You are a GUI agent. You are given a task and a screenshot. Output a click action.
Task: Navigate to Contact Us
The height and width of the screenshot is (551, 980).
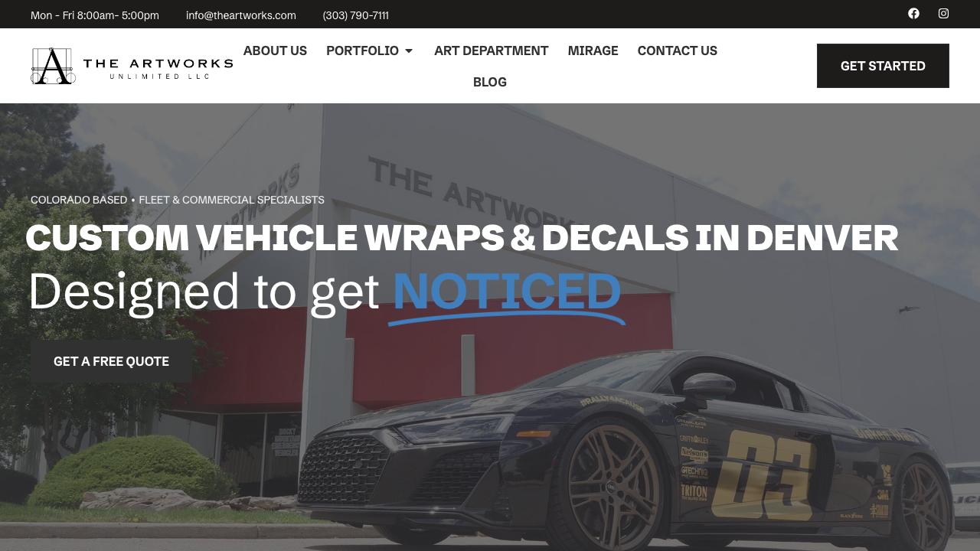(677, 51)
